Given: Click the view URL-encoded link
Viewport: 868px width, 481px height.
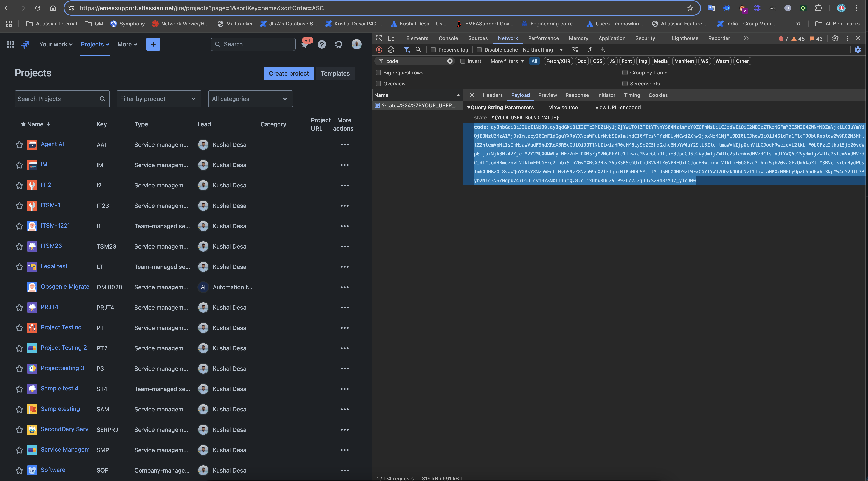Looking at the screenshot, I should [x=618, y=107].
